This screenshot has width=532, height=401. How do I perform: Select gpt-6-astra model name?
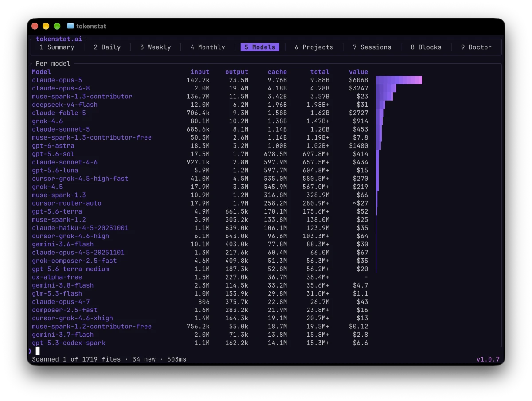click(x=53, y=146)
